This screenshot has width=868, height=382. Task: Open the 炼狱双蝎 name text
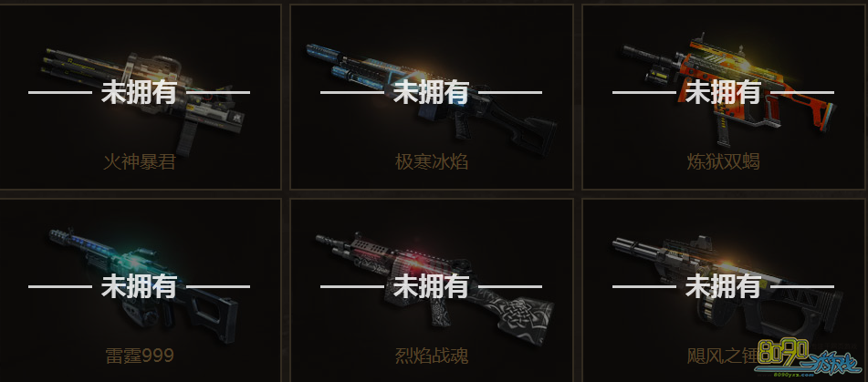pos(724,162)
